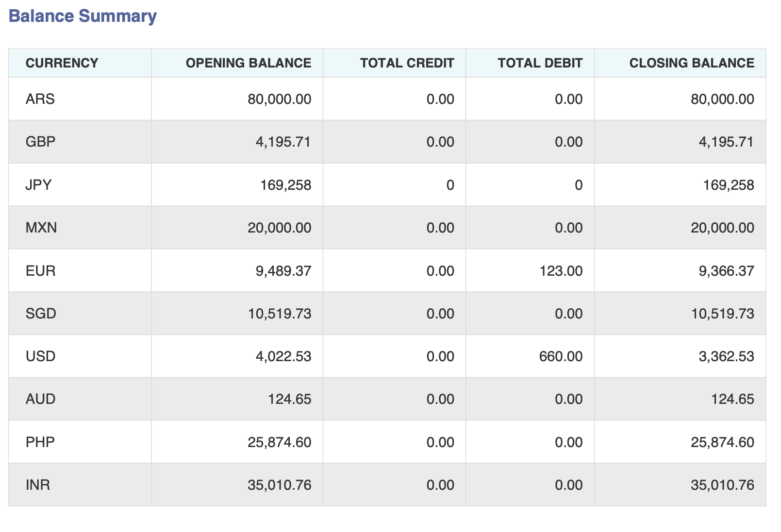The image size is (781, 532).
Task: Click the Balance Summary heading
Action: point(83,16)
